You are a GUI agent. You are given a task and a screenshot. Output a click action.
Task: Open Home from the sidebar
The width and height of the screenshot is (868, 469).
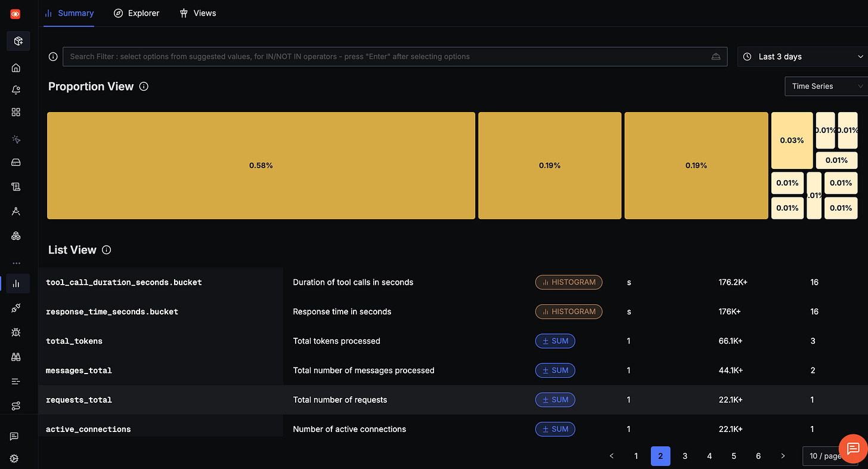coord(16,67)
